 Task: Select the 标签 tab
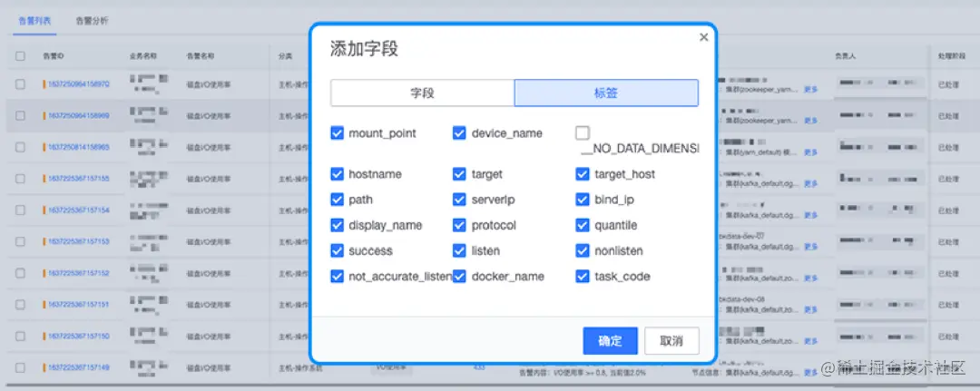[x=606, y=93]
